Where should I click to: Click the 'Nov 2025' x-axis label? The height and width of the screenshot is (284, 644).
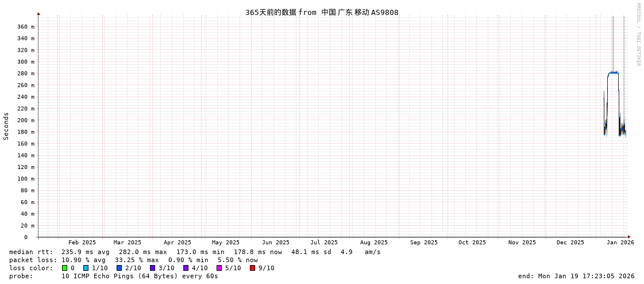click(x=522, y=243)
